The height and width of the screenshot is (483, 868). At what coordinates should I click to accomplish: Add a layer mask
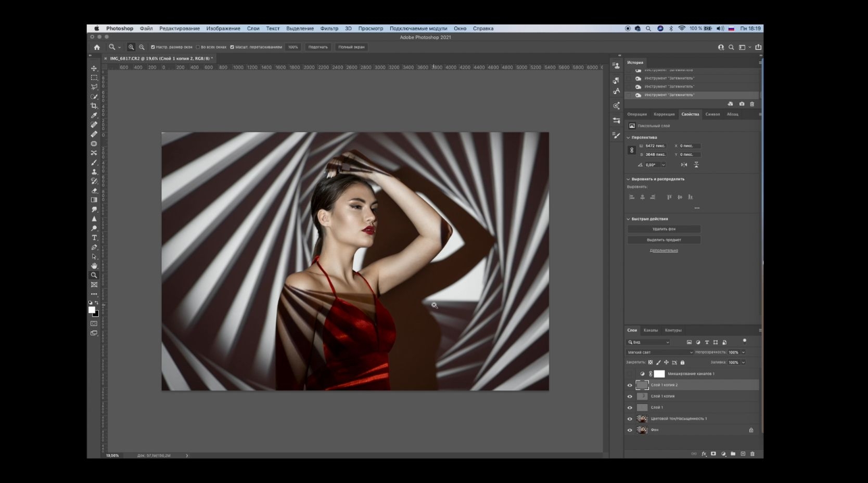[713, 454]
